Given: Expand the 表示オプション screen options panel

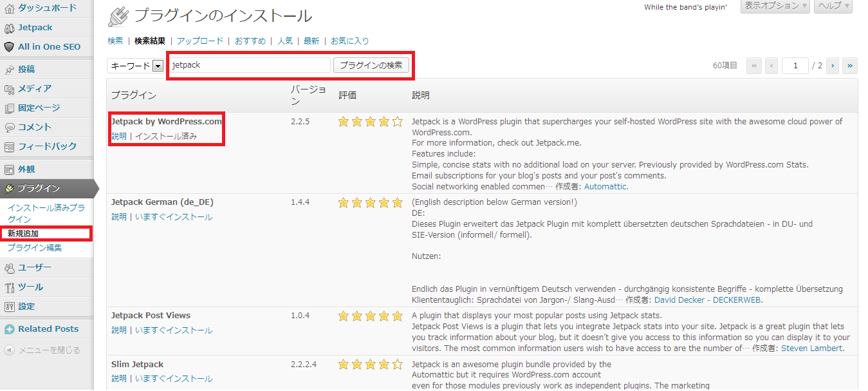Looking at the screenshot, I should 775,6.
